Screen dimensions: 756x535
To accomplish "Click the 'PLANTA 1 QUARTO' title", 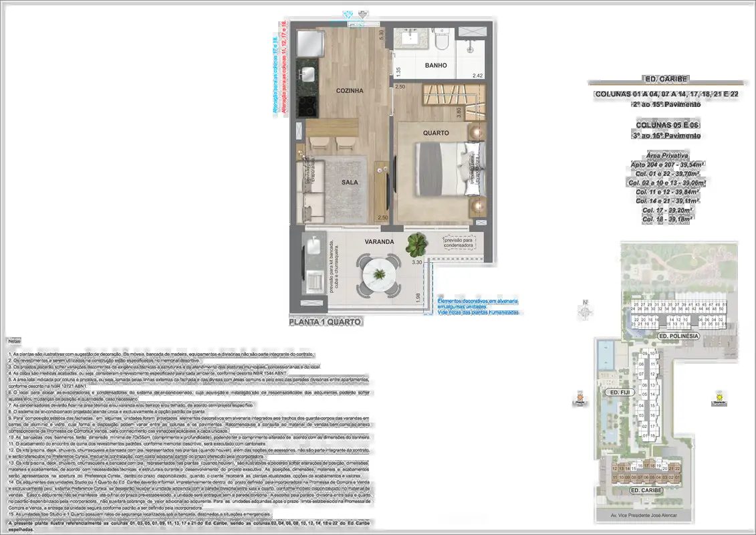I will (325, 322).
